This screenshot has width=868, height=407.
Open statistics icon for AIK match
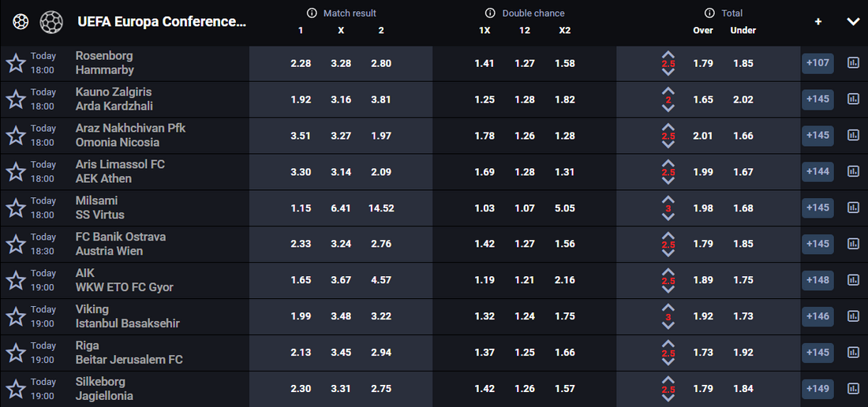click(x=853, y=280)
